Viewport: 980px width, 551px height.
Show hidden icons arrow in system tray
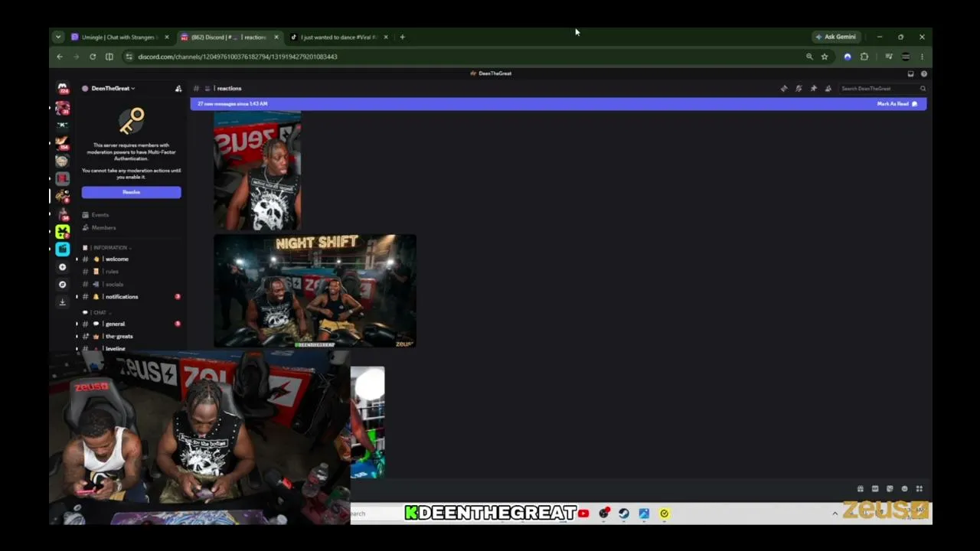[x=835, y=514]
